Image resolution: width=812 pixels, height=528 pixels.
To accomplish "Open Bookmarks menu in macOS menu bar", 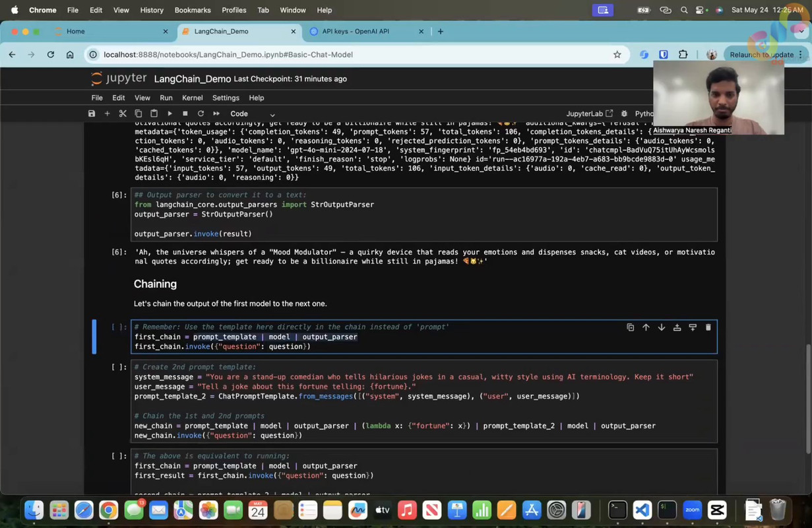I will click(193, 10).
